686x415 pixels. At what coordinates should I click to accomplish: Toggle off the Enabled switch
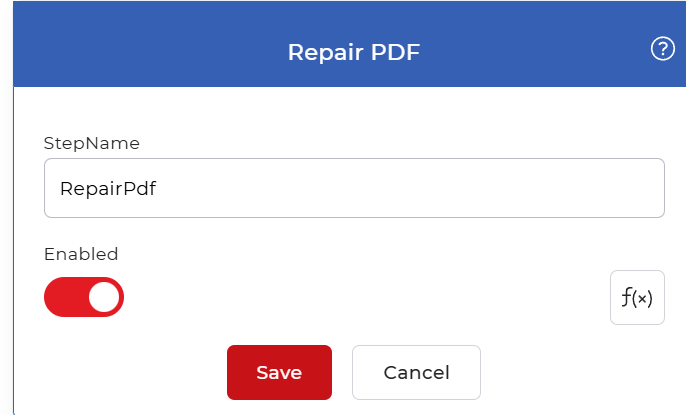pyautogui.click(x=84, y=297)
